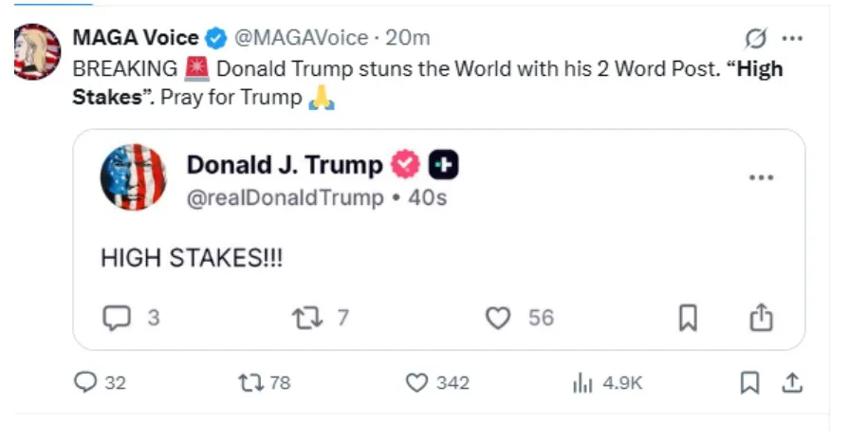Repost the MAGA Voice tweet

(250, 382)
